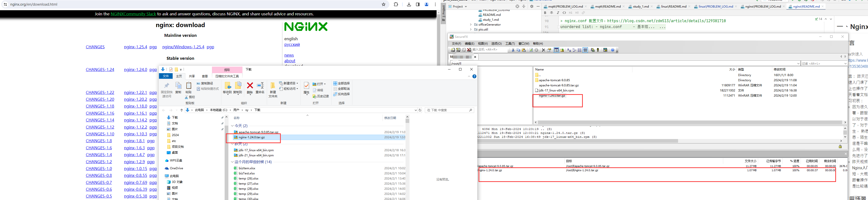Click the SecureFX blue help icon
This screenshot has height=200, width=868.
(x=613, y=50)
